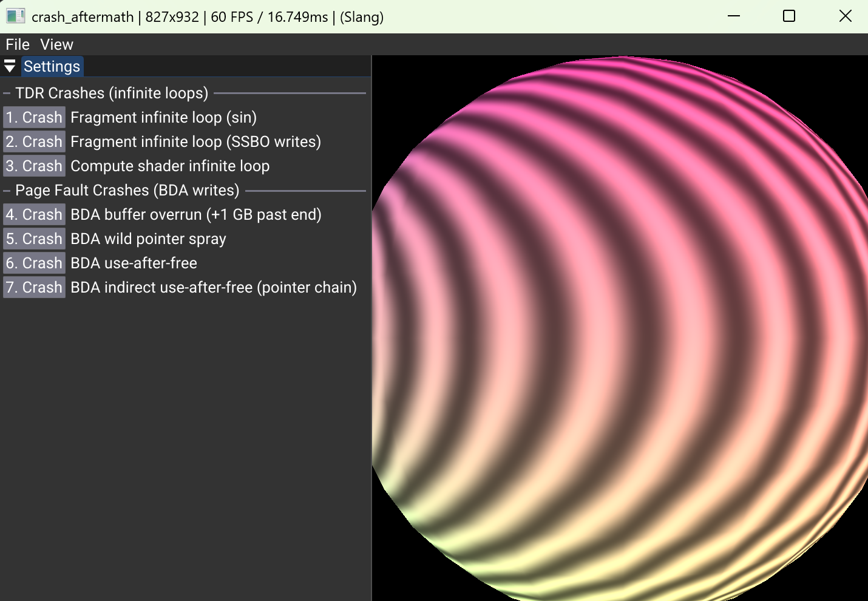The width and height of the screenshot is (868, 601).
Task: Trigger crash 1 for fragment infinite loop (sin)
Action: 35,117
